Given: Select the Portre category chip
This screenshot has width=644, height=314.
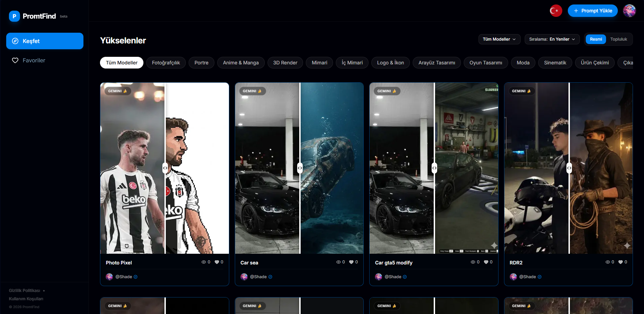Looking at the screenshot, I should [x=201, y=63].
